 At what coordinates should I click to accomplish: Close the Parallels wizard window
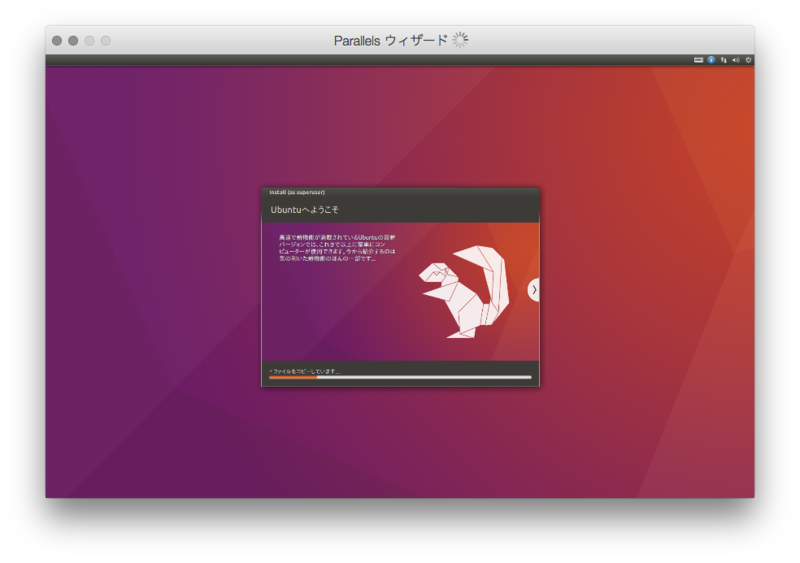click(57, 40)
